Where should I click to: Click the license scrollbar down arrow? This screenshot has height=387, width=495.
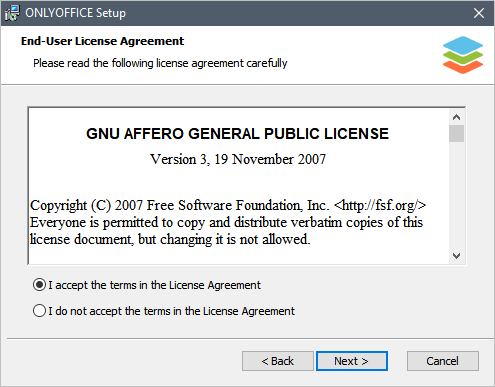tap(456, 256)
